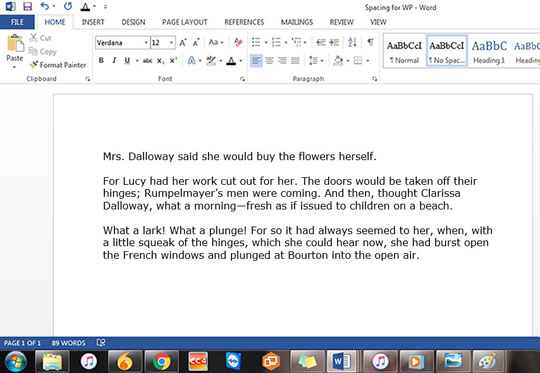Click Copy in the Clipboard group

[42, 52]
